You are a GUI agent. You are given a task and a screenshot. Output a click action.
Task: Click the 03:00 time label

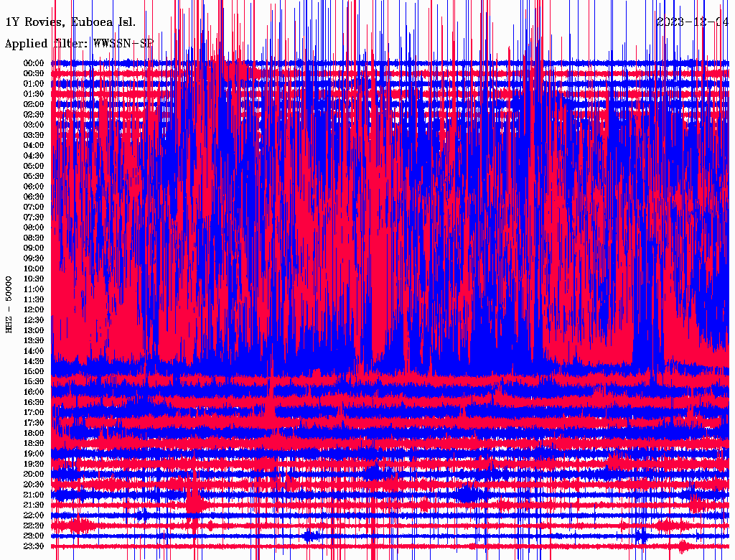coord(34,125)
